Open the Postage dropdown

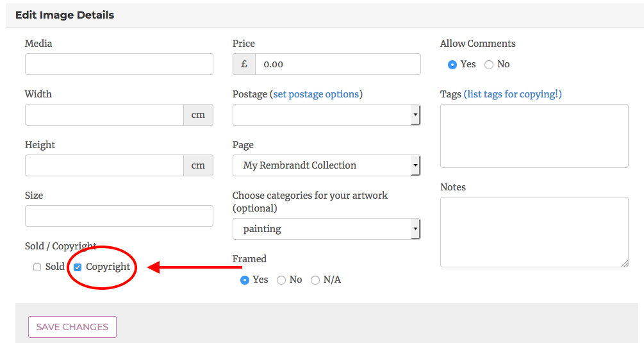326,115
